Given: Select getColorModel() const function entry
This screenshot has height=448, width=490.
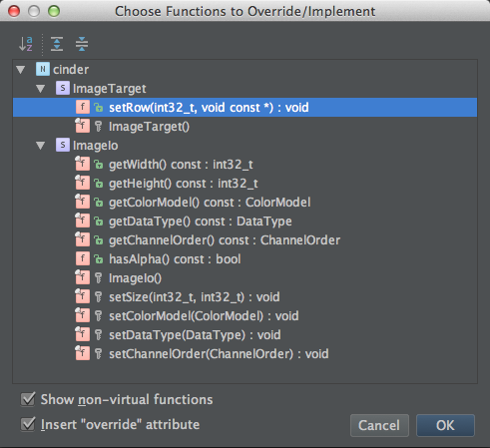Looking at the screenshot, I should click(x=210, y=203).
